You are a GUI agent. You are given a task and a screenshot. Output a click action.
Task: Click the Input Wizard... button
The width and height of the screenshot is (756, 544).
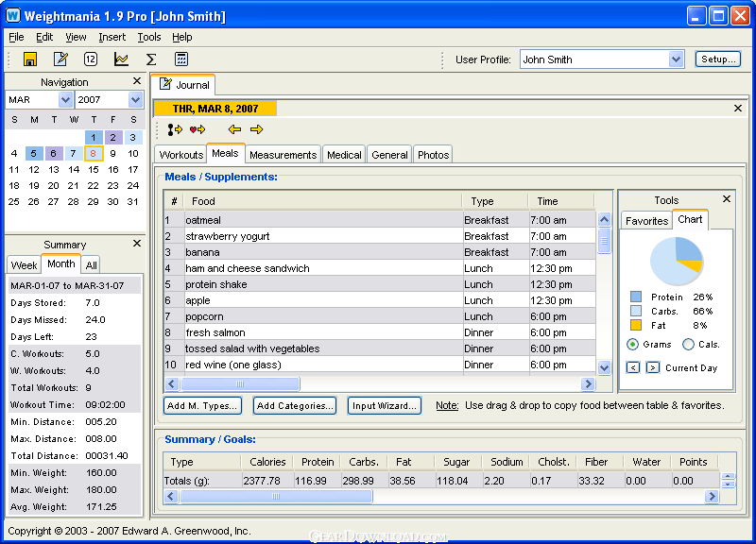pyautogui.click(x=385, y=406)
